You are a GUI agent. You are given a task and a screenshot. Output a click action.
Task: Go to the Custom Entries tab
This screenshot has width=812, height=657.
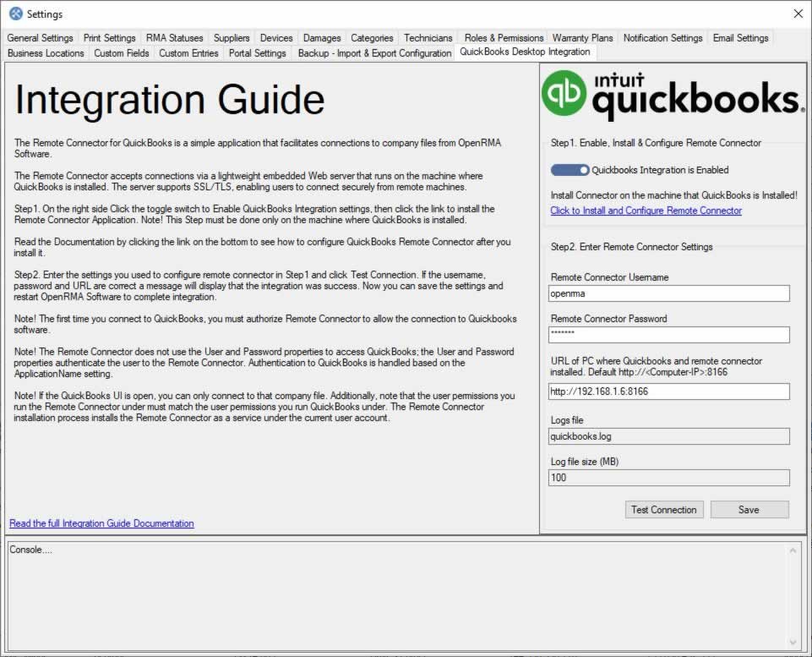[x=188, y=53]
